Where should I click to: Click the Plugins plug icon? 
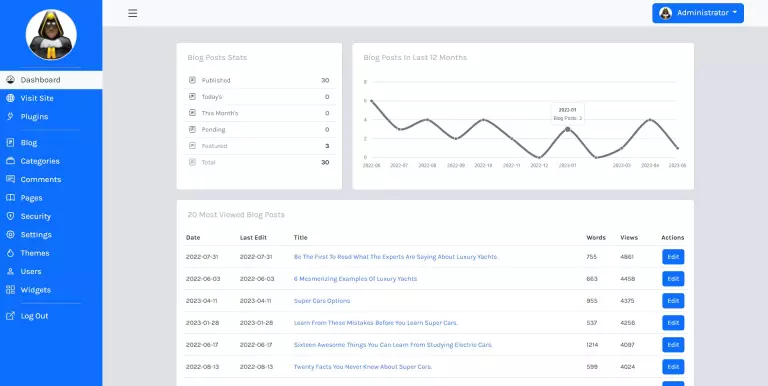[x=10, y=117]
